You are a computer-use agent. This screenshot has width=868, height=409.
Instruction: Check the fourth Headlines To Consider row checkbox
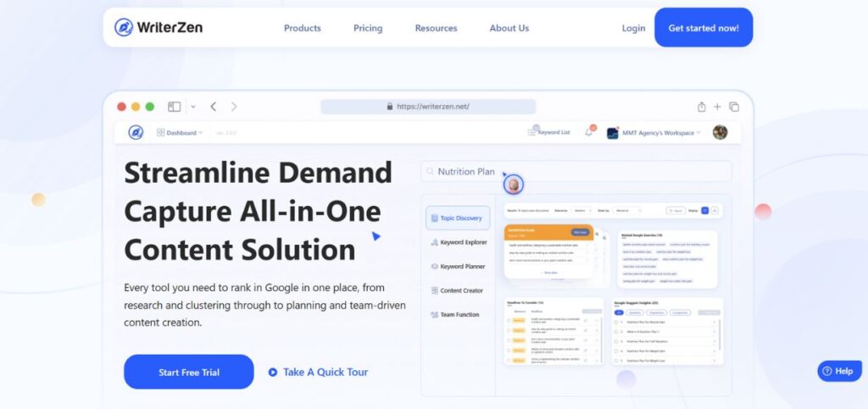[x=509, y=350]
